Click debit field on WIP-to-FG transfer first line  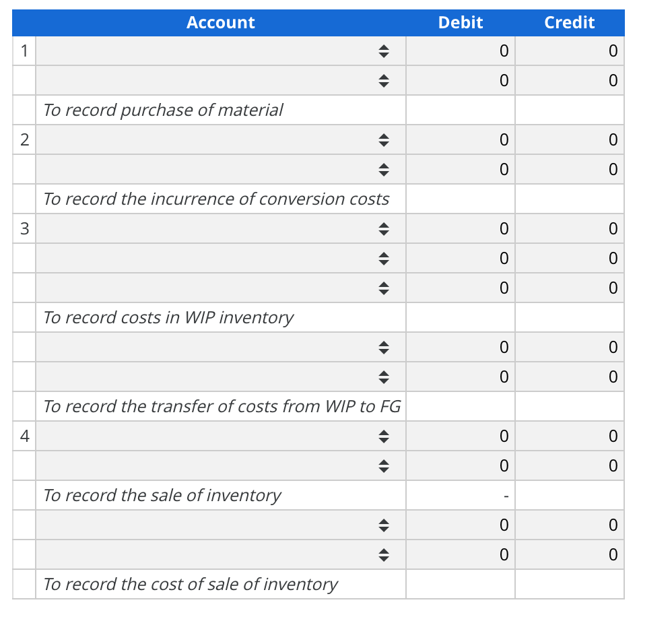(461, 347)
